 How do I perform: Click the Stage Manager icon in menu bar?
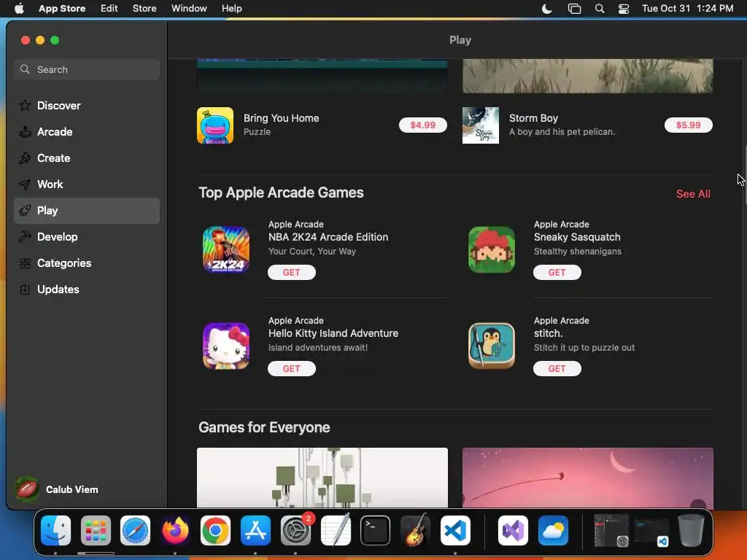[575, 9]
